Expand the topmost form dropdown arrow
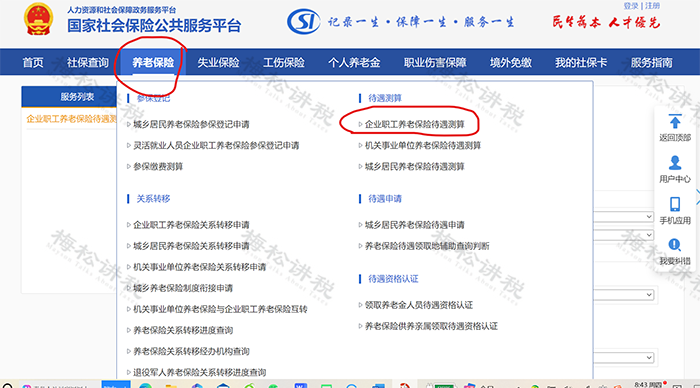 point(649,217)
